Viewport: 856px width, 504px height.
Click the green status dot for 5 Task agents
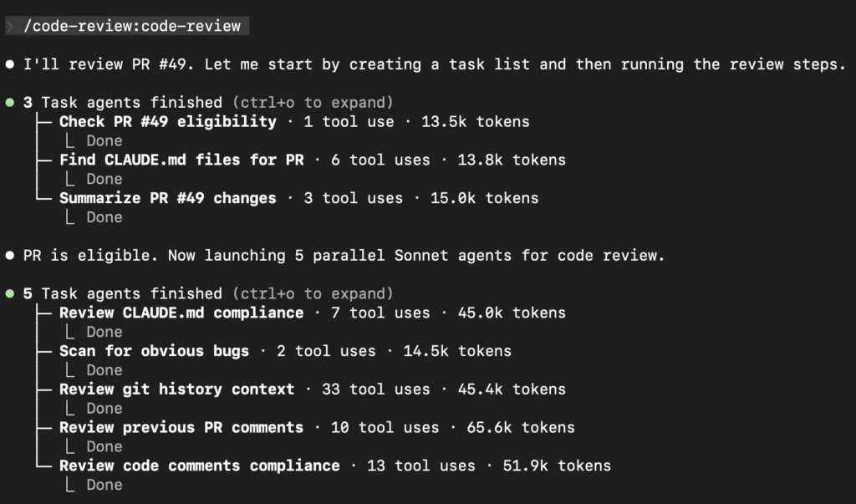pos(9,293)
